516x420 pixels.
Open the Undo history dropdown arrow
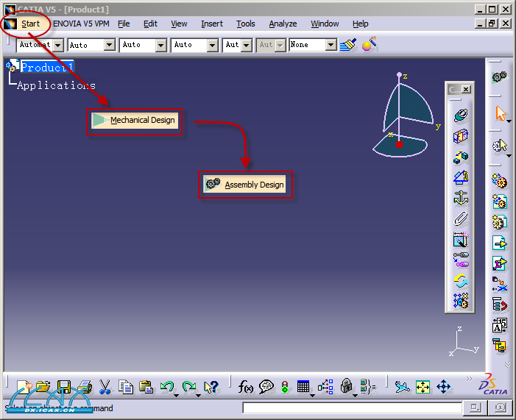pyautogui.click(x=177, y=394)
